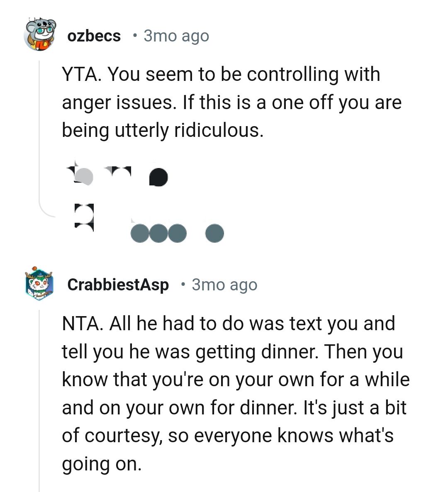Open CrabbiestAsp's profile from the username
448x492 pixels.
(x=118, y=285)
